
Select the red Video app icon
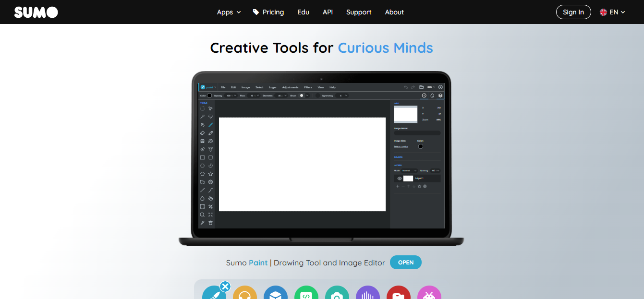point(399,292)
